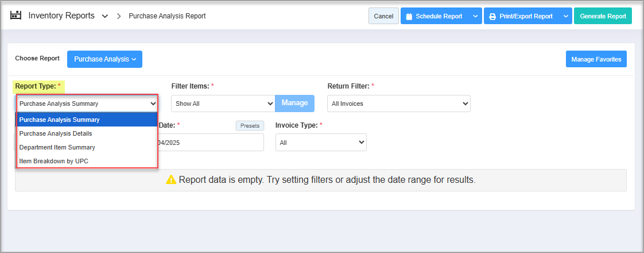This screenshot has width=644, height=253.
Task: Click the Generate Report button
Action: (x=603, y=16)
